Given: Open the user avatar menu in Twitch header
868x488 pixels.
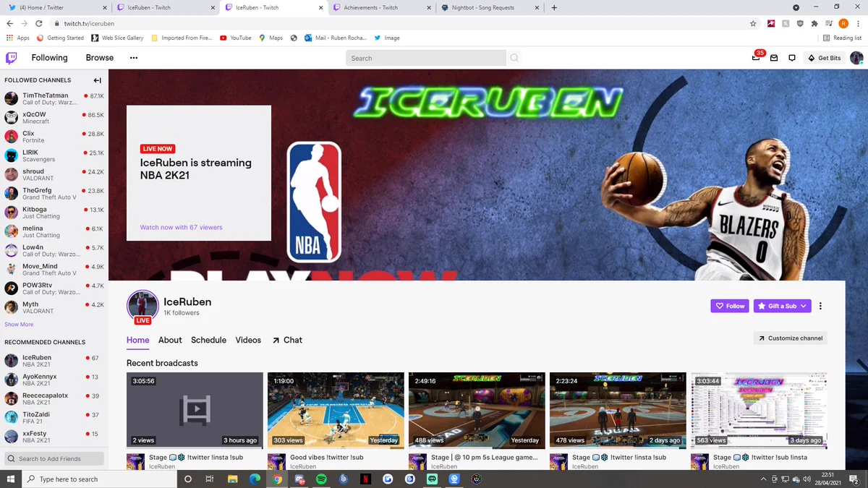Looking at the screenshot, I should point(856,58).
